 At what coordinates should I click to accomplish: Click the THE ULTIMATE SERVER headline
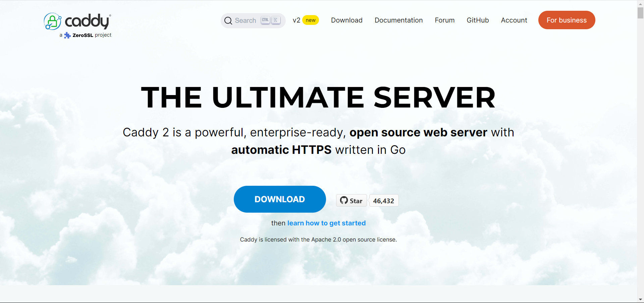[x=318, y=97]
